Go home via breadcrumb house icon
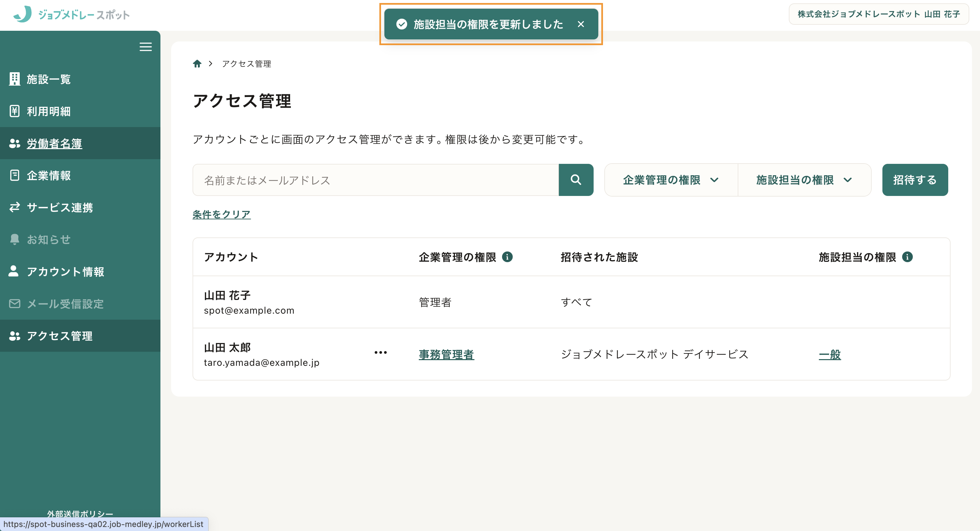980x531 pixels. (197, 64)
